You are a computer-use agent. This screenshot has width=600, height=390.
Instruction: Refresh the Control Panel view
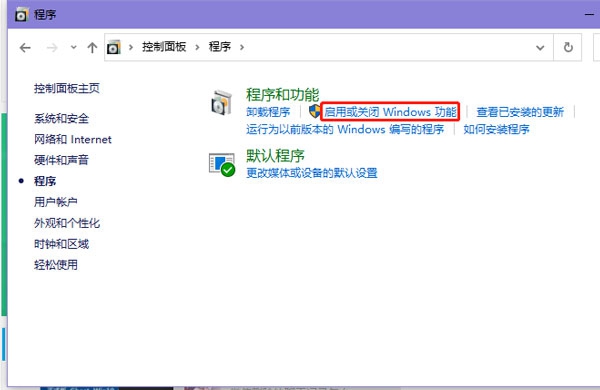[x=568, y=47]
